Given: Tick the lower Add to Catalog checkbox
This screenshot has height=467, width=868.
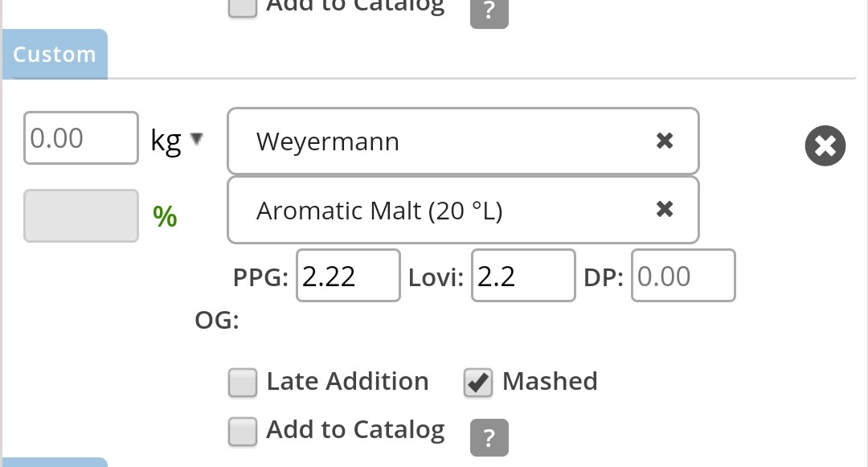Looking at the screenshot, I should click(243, 432).
